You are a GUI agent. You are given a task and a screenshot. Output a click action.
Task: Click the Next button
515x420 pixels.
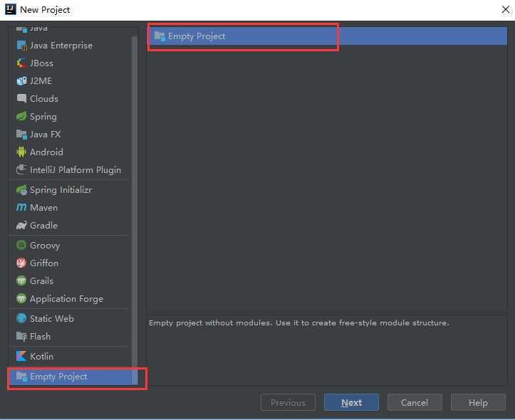pos(351,402)
